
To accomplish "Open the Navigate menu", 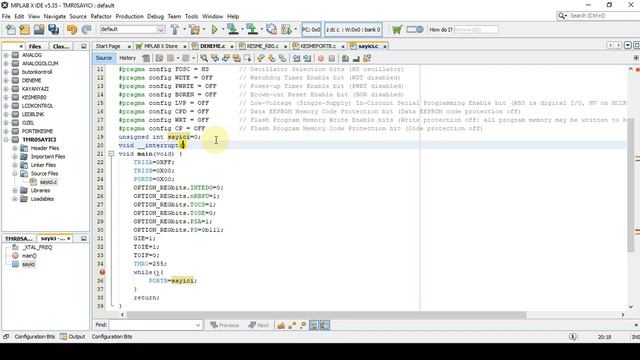I will pyautogui.click(x=55, y=16).
